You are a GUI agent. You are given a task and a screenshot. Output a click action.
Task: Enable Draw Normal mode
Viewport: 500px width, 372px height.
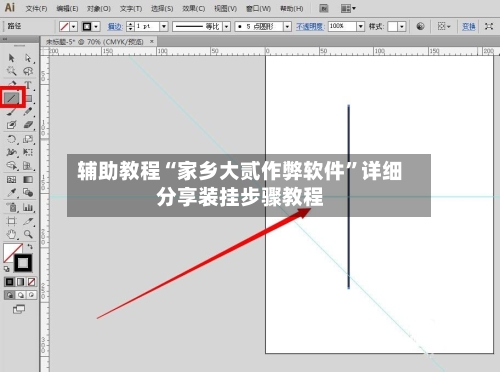(10, 295)
